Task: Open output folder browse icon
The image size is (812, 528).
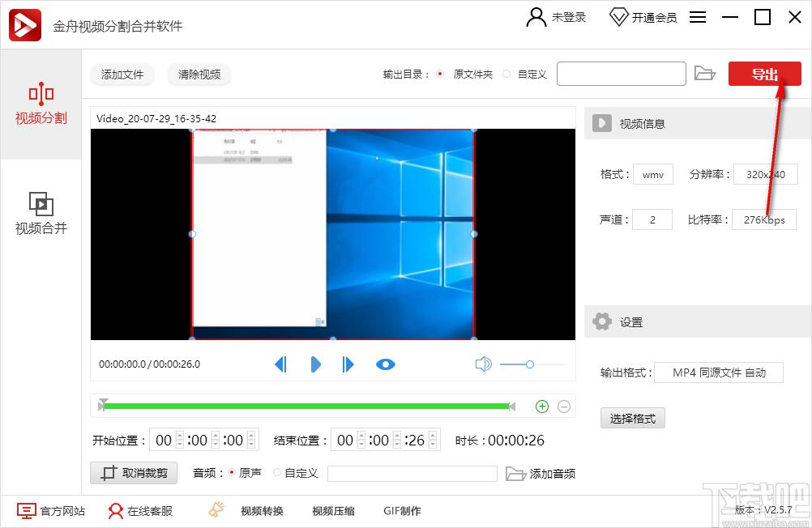Action: [x=704, y=74]
